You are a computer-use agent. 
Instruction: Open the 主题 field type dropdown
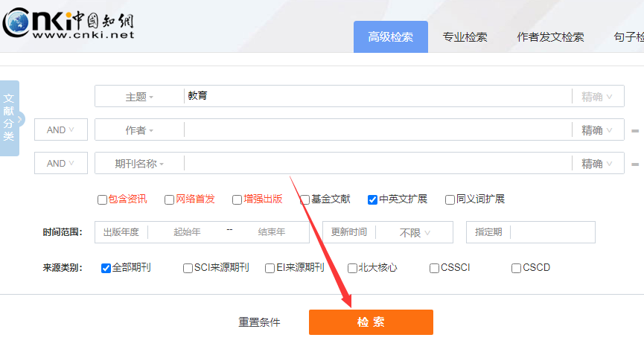139,97
